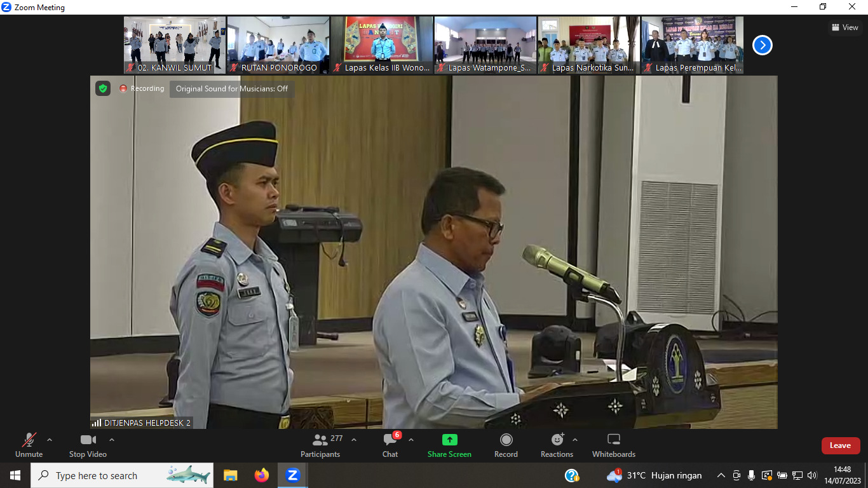Open Firefox from the taskbar

coord(261,475)
